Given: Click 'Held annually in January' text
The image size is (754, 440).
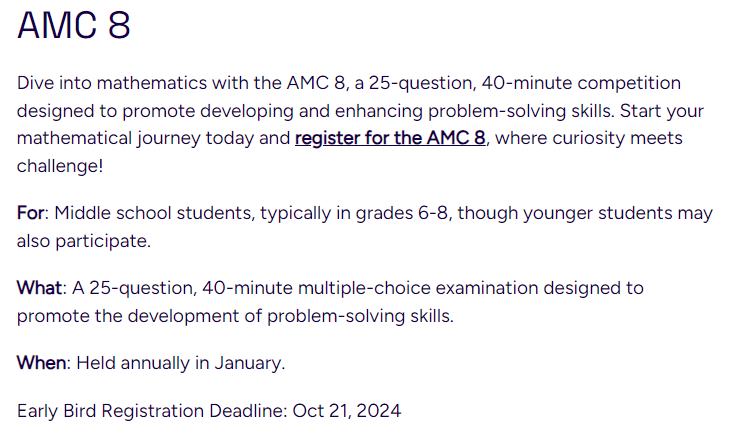Looking at the screenshot, I should (x=180, y=363).
